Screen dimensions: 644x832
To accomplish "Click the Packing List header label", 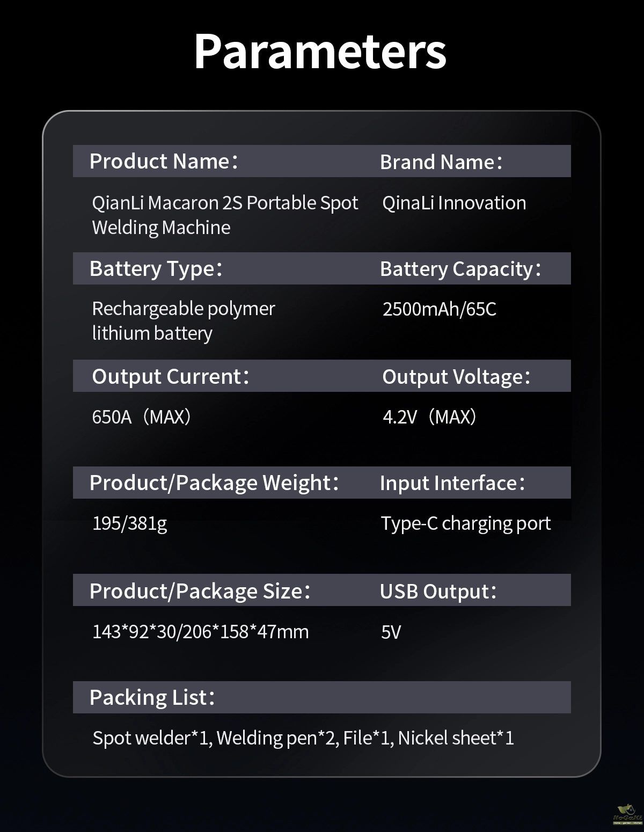I will (152, 697).
